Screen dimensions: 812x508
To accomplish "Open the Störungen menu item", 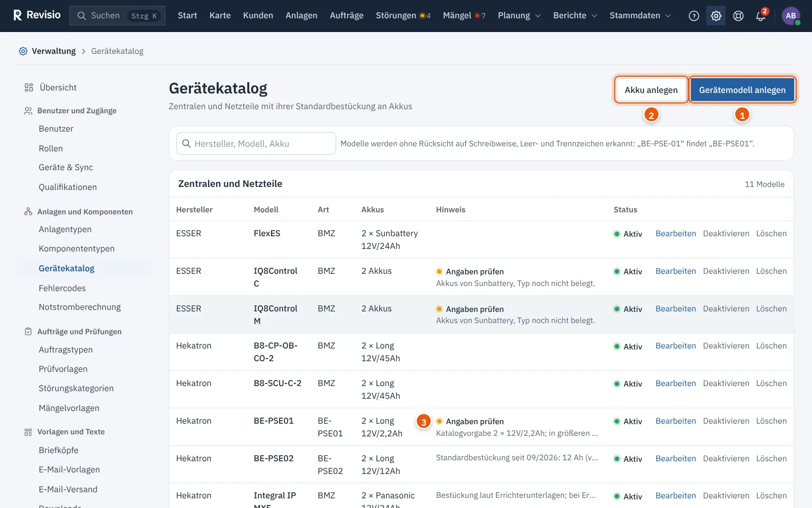I will [x=403, y=16].
